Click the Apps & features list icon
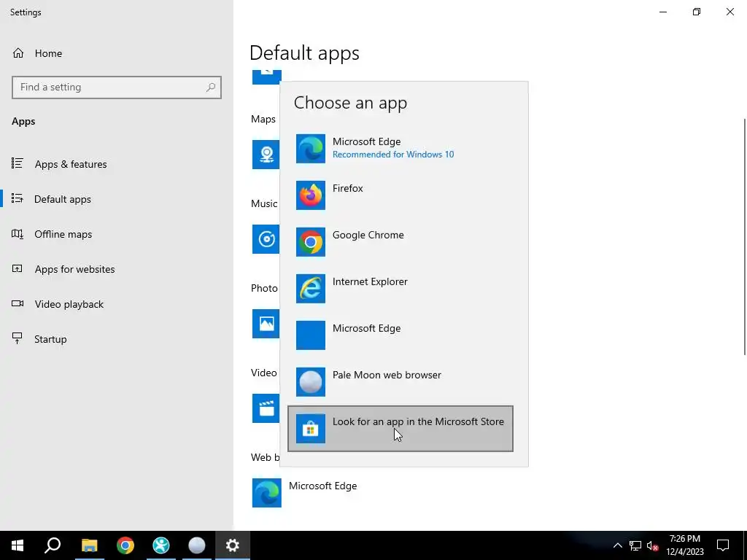747x560 pixels. pos(18,163)
